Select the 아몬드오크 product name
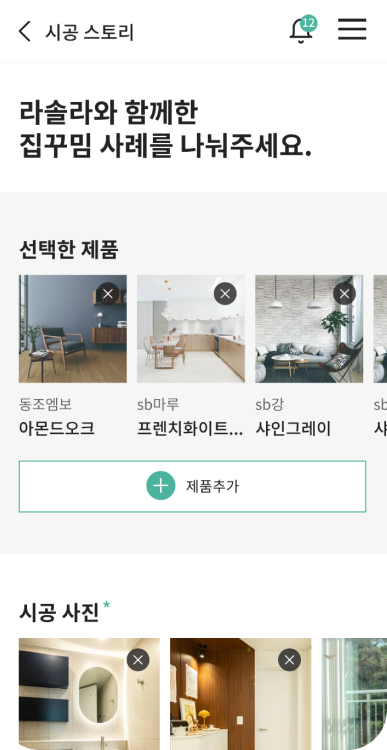 pos(56,429)
